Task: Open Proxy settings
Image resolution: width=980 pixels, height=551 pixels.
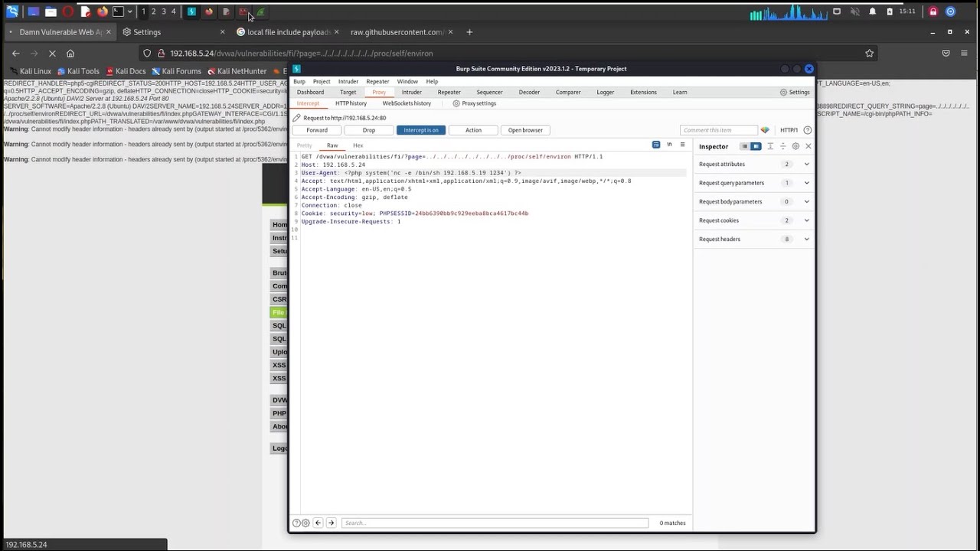Action: coord(475,103)
